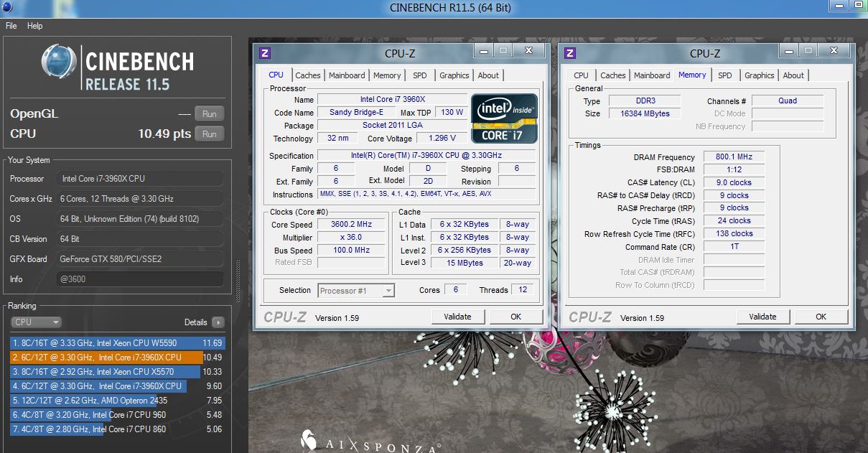This screenshot has width=868, height=453.
Task: Switch to Mainboard tab in left CPU-Z window
Action: pyautogui.click(x=347, y=75)
